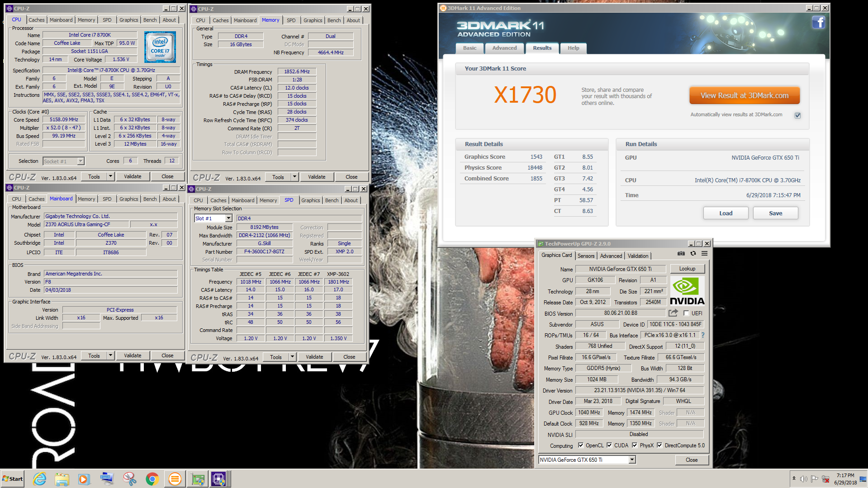Click the 3DMark 11 title bar icon
The height and width of the screenshot is (488, 868).
(x=443, y=8)
